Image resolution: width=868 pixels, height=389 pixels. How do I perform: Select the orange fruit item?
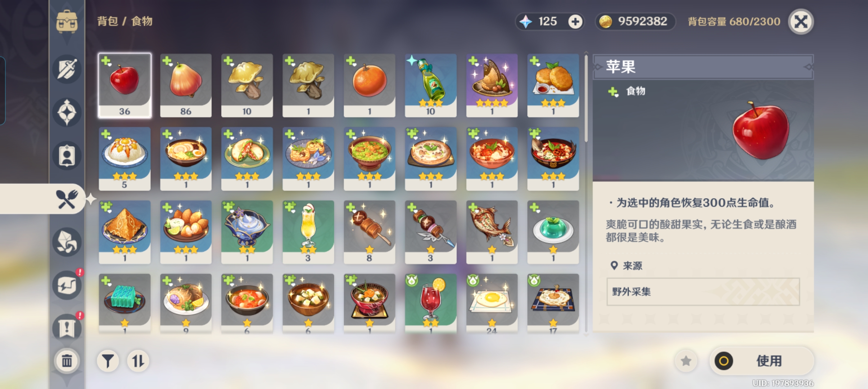[x=370, y=86]
